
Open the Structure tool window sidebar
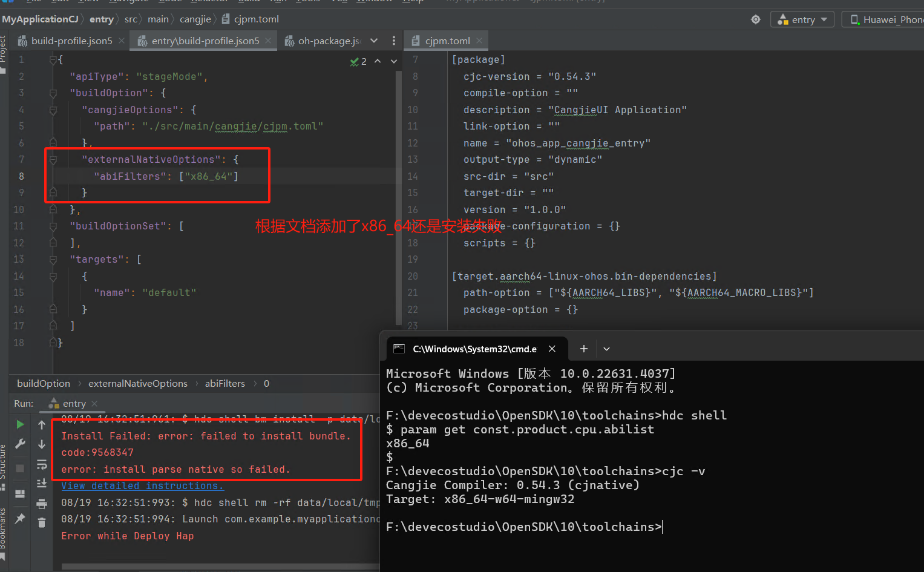(3, 467)
